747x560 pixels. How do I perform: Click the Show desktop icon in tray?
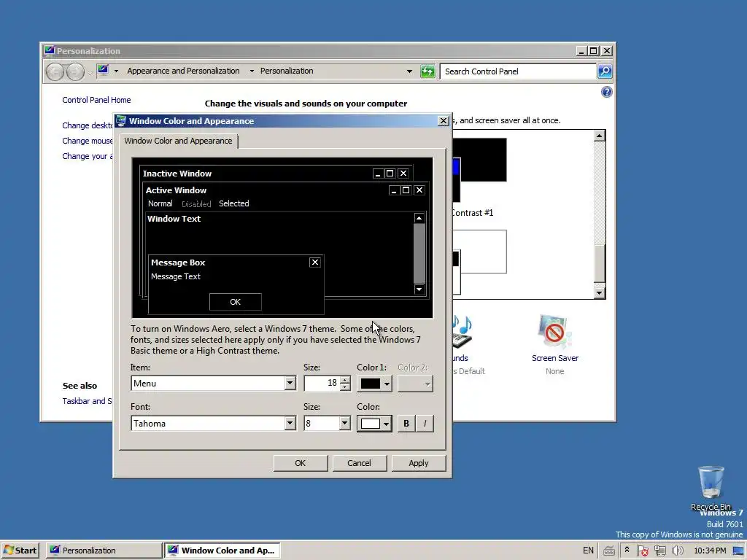[x=739, y=551]
